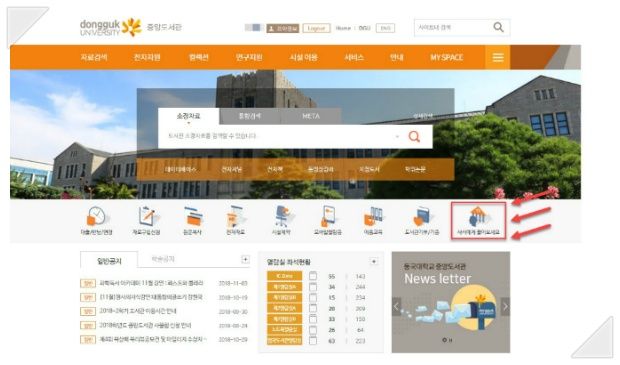Open seat map icon for 63/223 row
Screen dimensions: 620x365
click(313, 340)
